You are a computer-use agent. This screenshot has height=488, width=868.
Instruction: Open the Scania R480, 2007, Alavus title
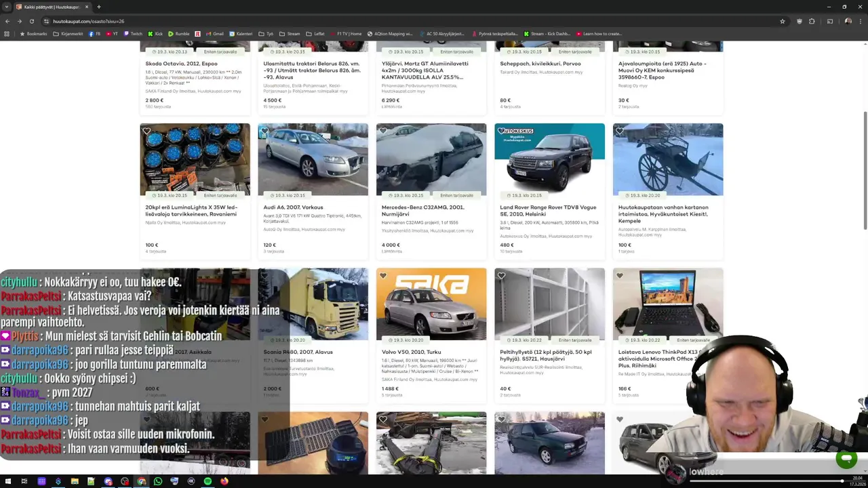coord(298,352)
